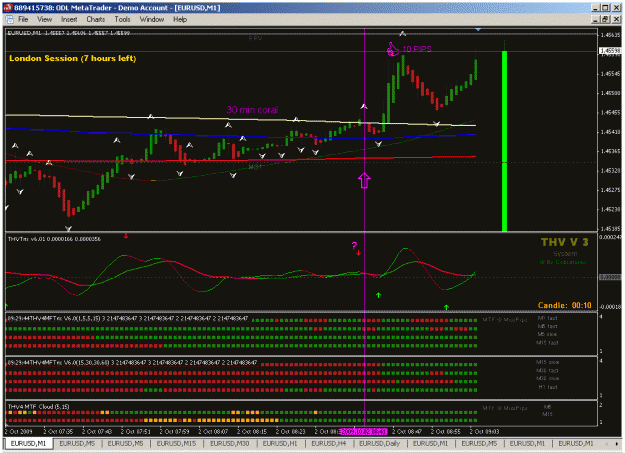This screenshot has width=625, height=453.
Task: Click the 'Candle: 00:10' countdown text
Action: [564, 305]
